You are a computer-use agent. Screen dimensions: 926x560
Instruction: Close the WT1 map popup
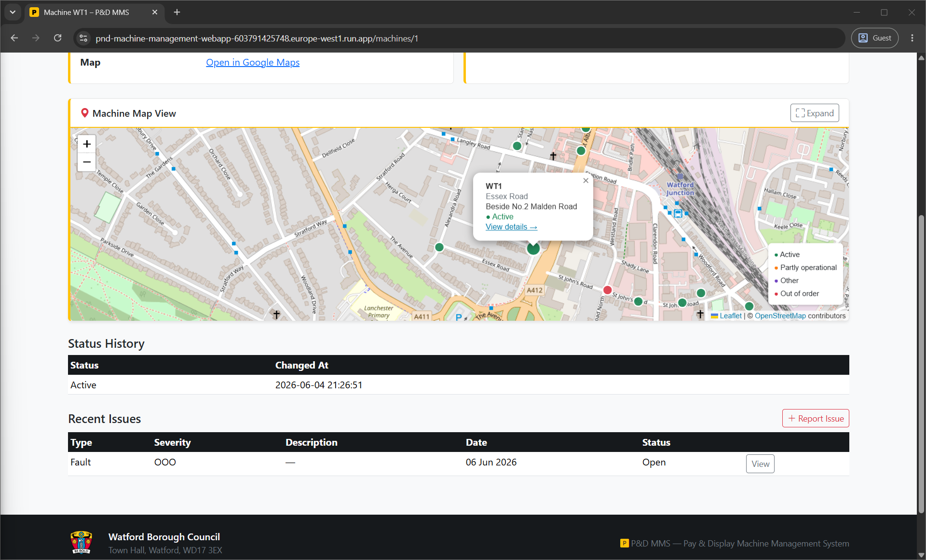point(586,180)
